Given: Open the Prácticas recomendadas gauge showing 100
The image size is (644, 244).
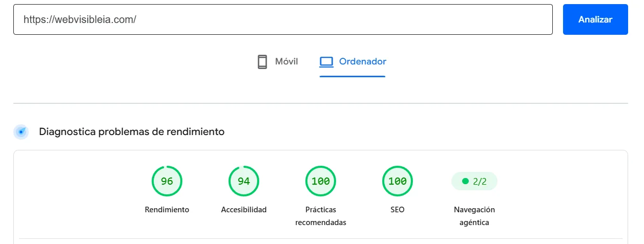Looking at the screenshot, I should (x=321, y=181).
